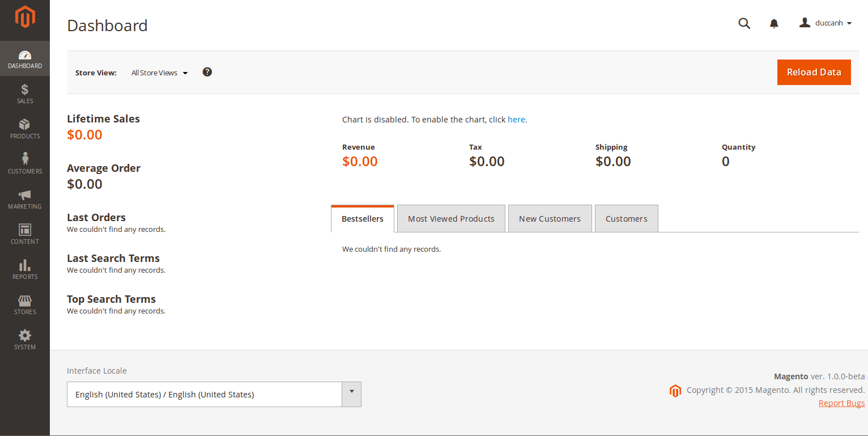
Task: Expand the Interface Locale select box
Action: tap(214, 394)
